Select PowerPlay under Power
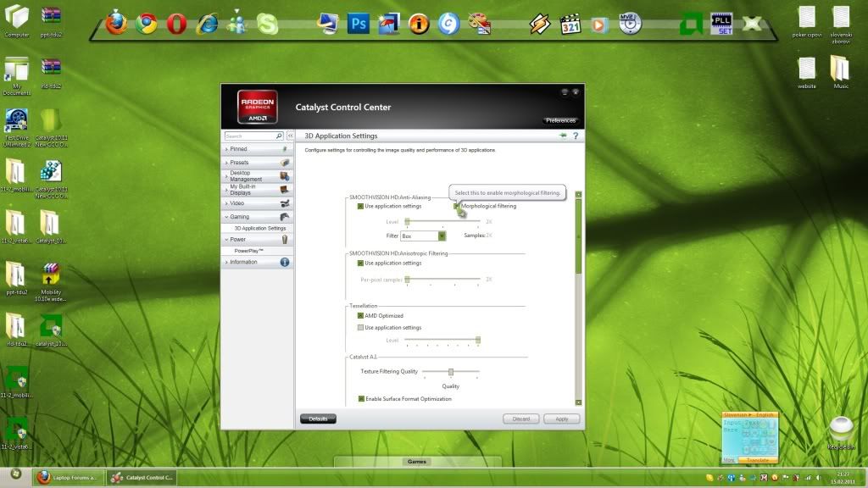The image size is (868, 488). pyautogui.click(x=248, y=251)
